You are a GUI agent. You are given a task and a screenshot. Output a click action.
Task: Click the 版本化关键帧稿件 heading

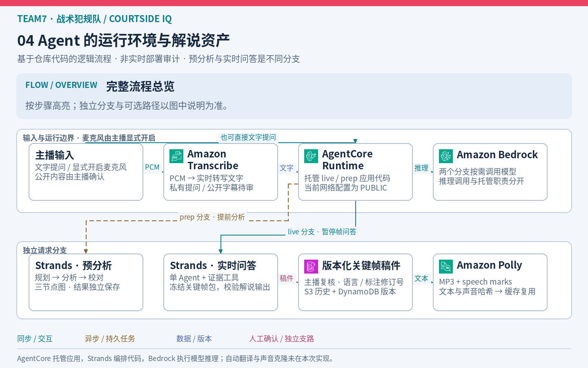(361, 266)
